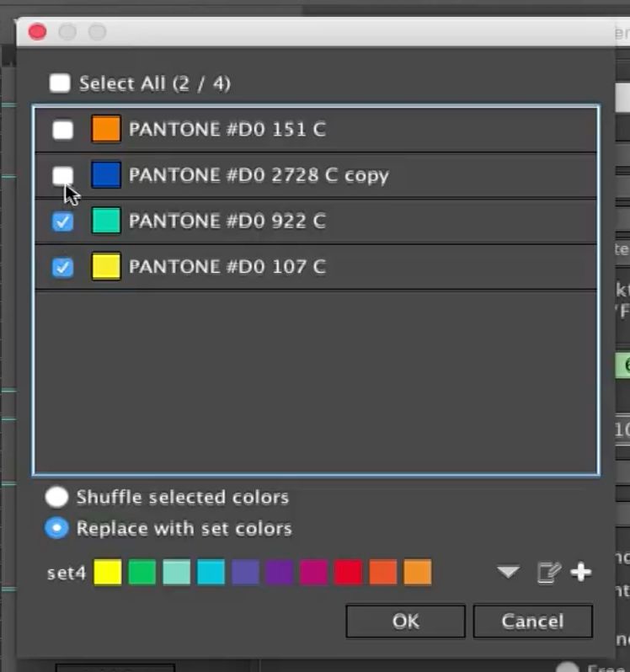630x672 pixels.
Task: Pick the red swatch in set4
Action: [348, 573]
